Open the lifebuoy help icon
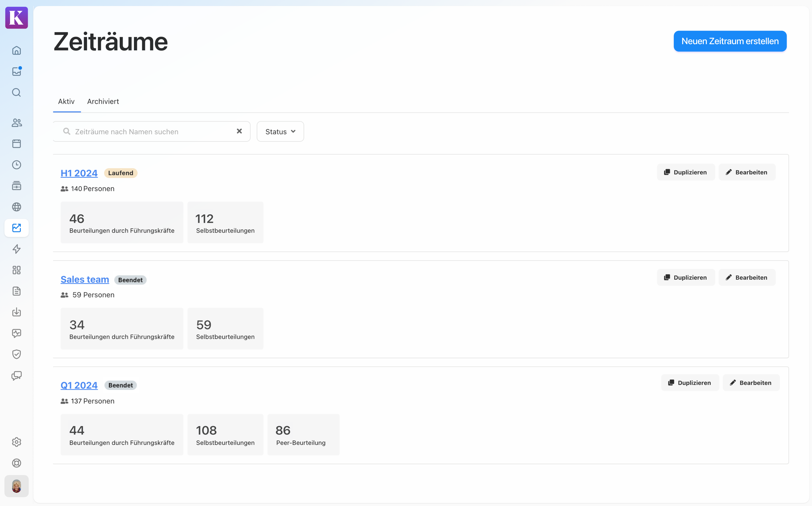Screen dimensions: 812x506 tap(16, 463)
